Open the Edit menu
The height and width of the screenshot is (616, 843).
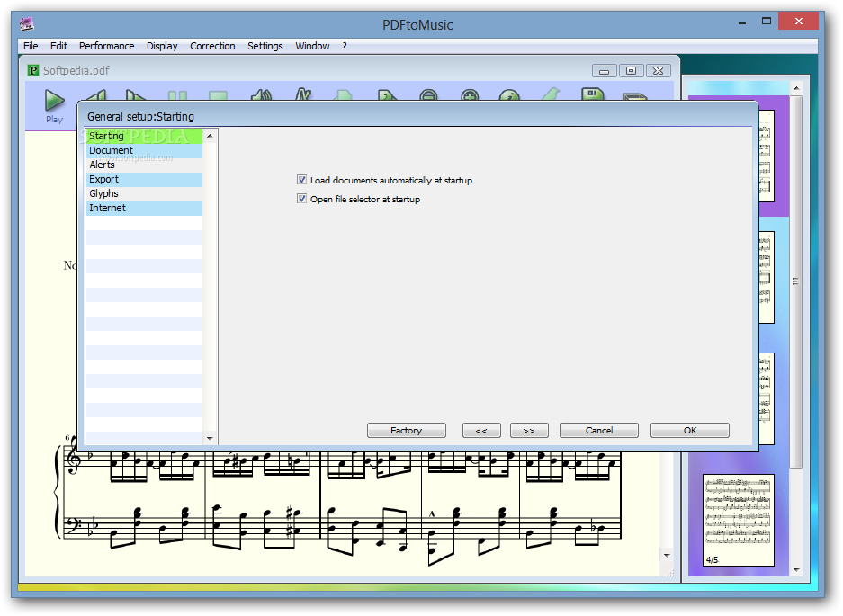(x=58, y=46)
